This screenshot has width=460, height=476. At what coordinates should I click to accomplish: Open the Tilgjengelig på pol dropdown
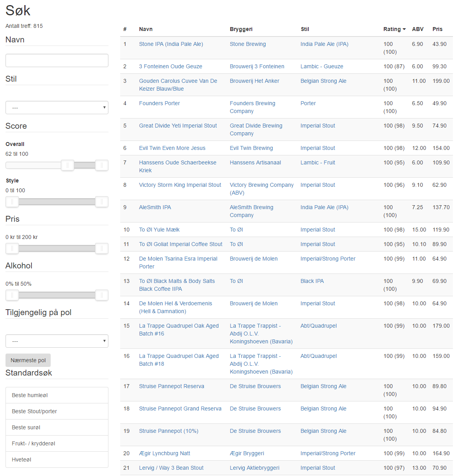coord(57,341)
